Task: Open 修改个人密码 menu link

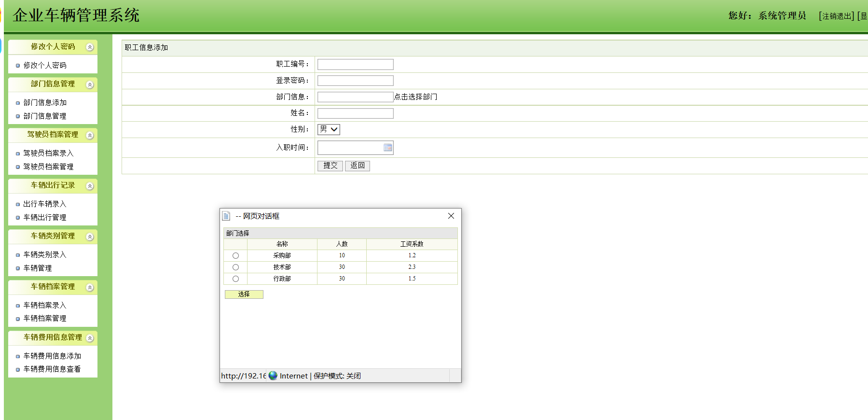Action: 45,65
